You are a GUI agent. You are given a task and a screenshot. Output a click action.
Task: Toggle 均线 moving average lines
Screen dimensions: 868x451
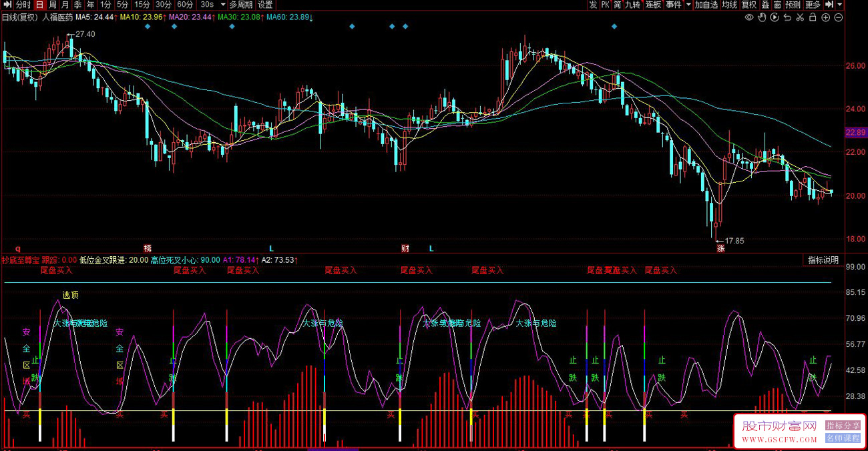[730, 5]
